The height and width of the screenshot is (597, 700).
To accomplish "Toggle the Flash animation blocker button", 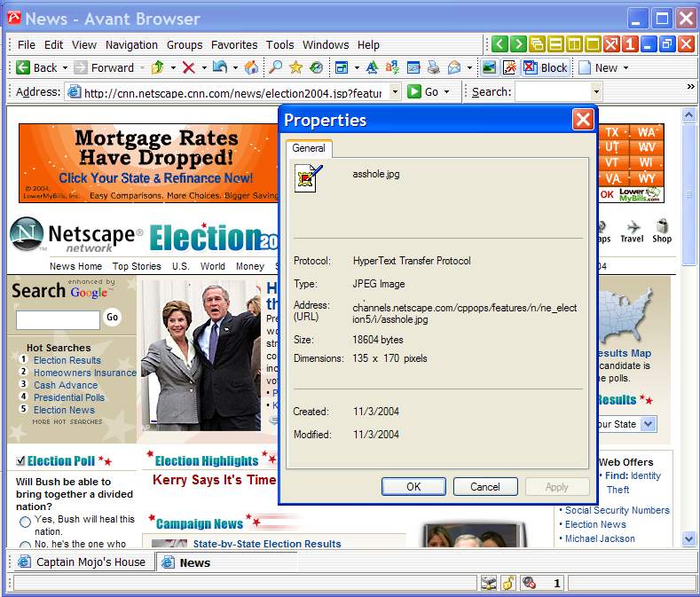I will click(509, 68).
